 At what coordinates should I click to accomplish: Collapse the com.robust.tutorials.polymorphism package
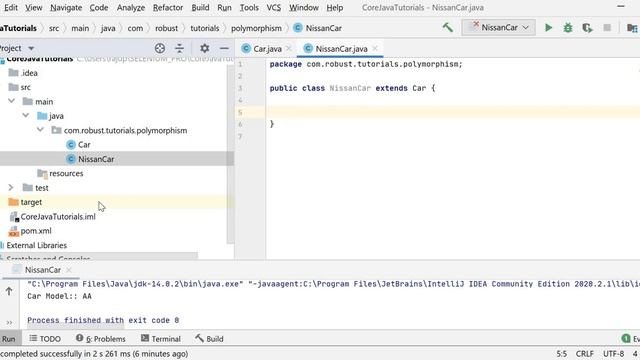40,130
